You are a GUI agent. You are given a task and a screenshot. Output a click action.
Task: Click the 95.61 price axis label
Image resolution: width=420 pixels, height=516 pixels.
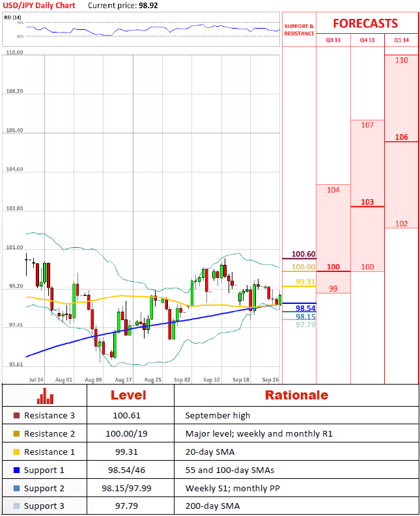pos(16,364)
